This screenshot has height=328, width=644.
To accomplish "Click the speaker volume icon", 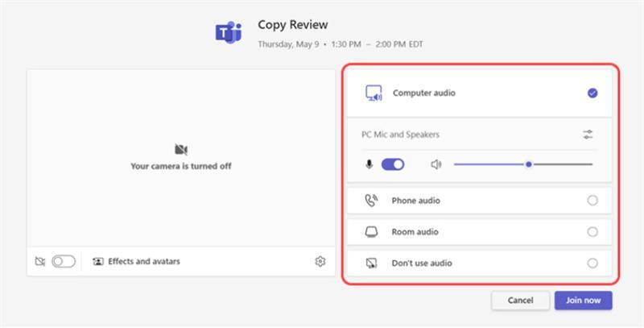I will pos(436,165).
